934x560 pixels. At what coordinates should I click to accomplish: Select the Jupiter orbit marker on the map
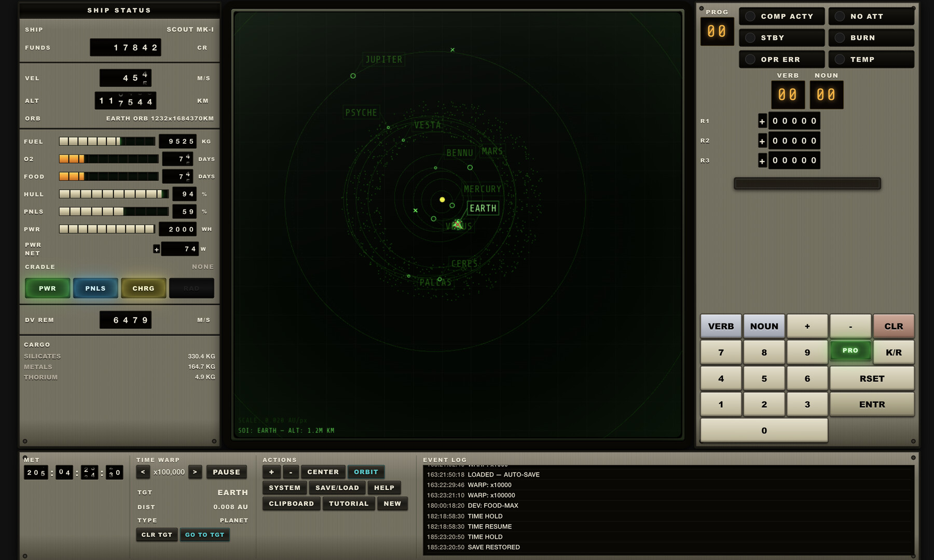click(353, 76)
